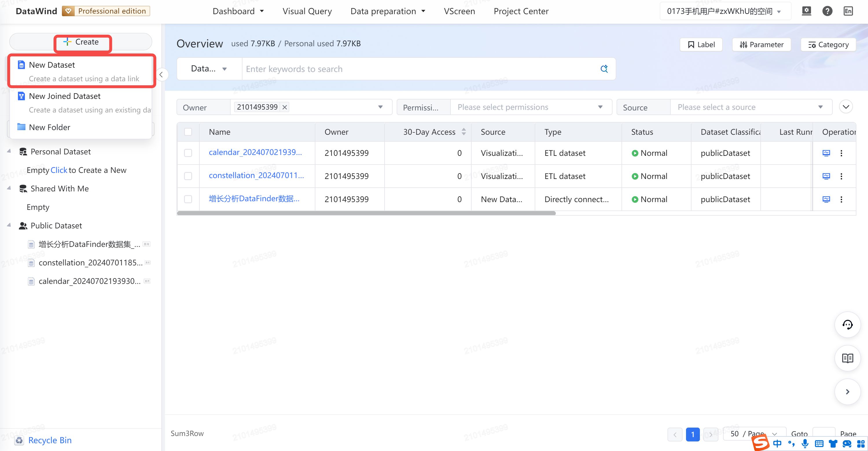Select New Joined Dataset menu entry
The width and height of the screenshot is (868, 451).
[x=81, y=103]
